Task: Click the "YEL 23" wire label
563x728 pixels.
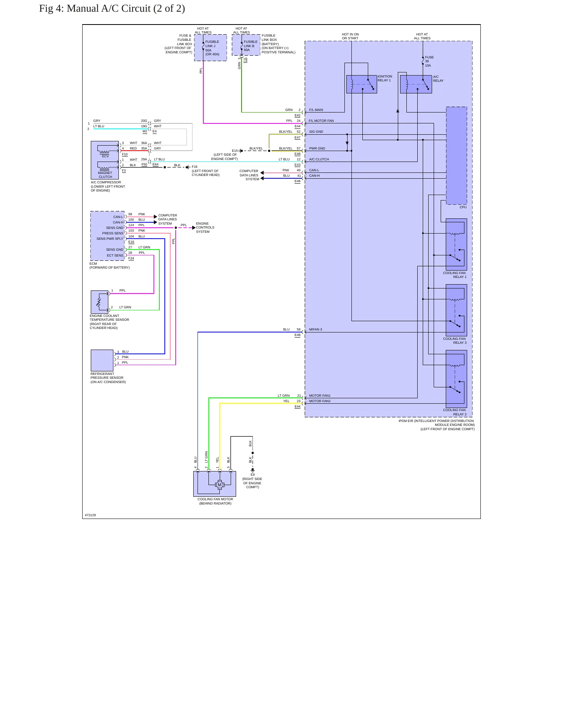Action: tap(292, 401)
